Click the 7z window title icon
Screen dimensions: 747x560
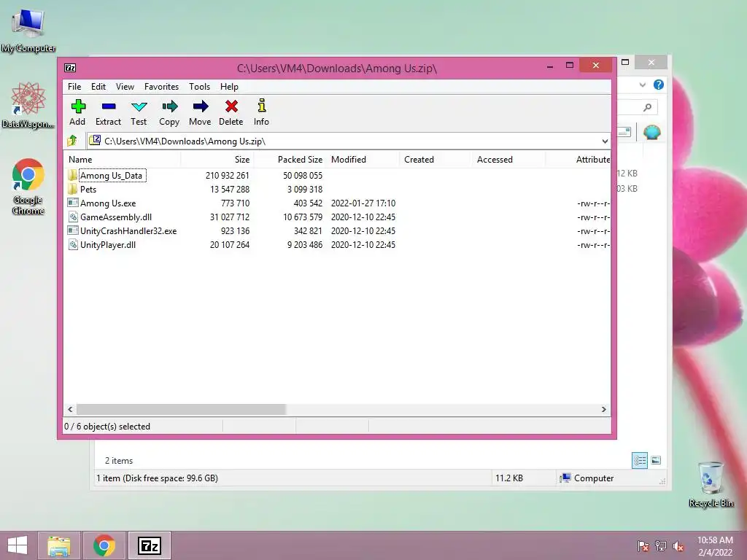70,68
